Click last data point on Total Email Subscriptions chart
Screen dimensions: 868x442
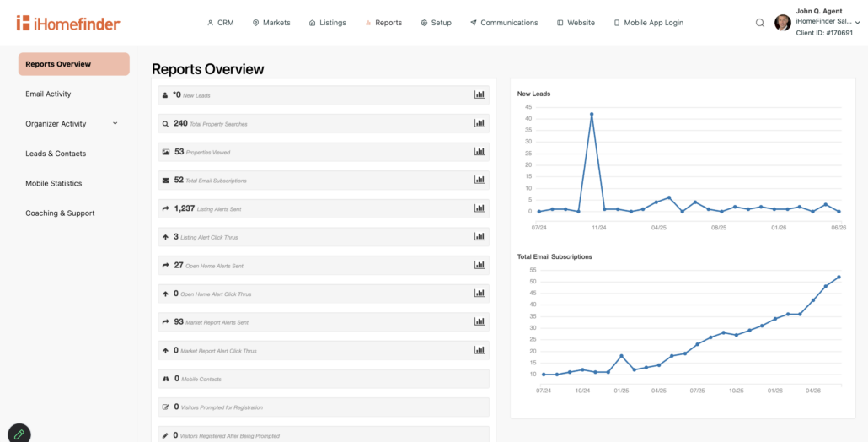pyautogui.click(x=839, y=277)
